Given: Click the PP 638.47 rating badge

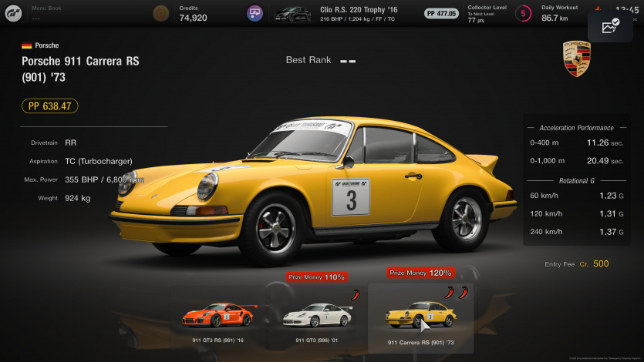Looking at the screenshot, I should [x=49, y=106].
